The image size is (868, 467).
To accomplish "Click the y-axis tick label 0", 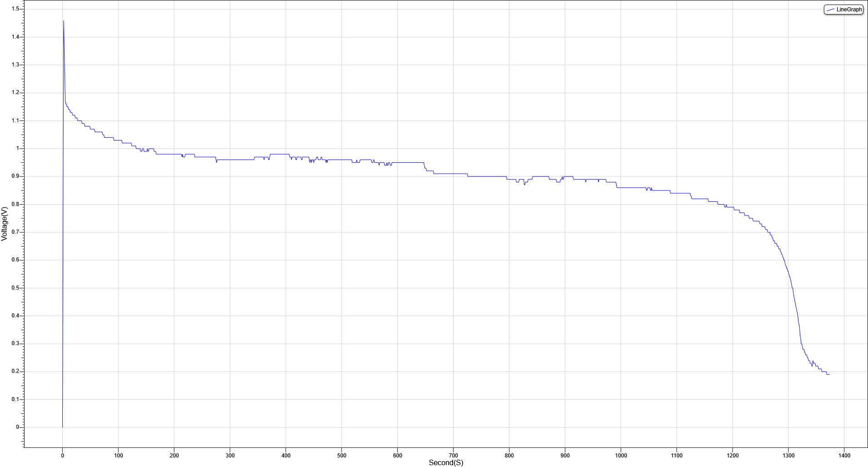I will click(18, 427).
